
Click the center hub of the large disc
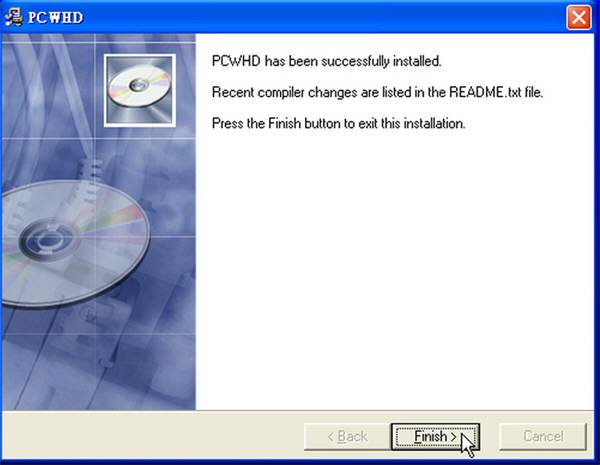coord(47,240)
